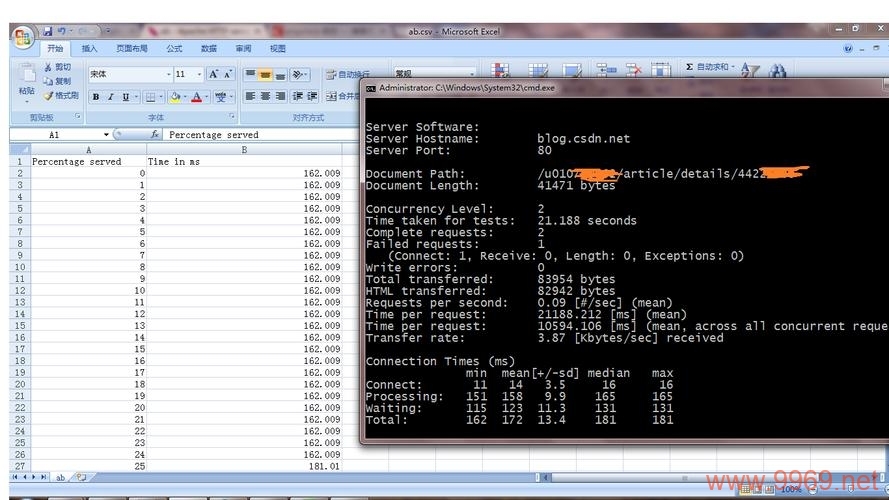Click the sort and filter icon
This screenshot has width=889, height=500.
(x=750, y=70)
